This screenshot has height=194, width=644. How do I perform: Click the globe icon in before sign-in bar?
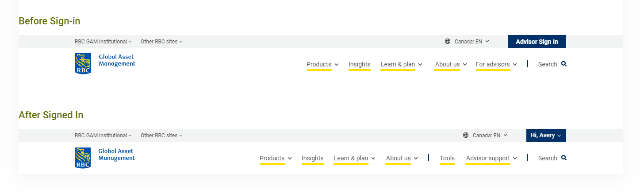448,42
